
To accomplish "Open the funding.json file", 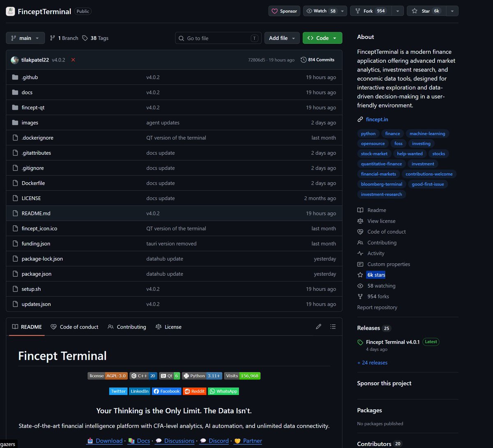I will 36,244.
